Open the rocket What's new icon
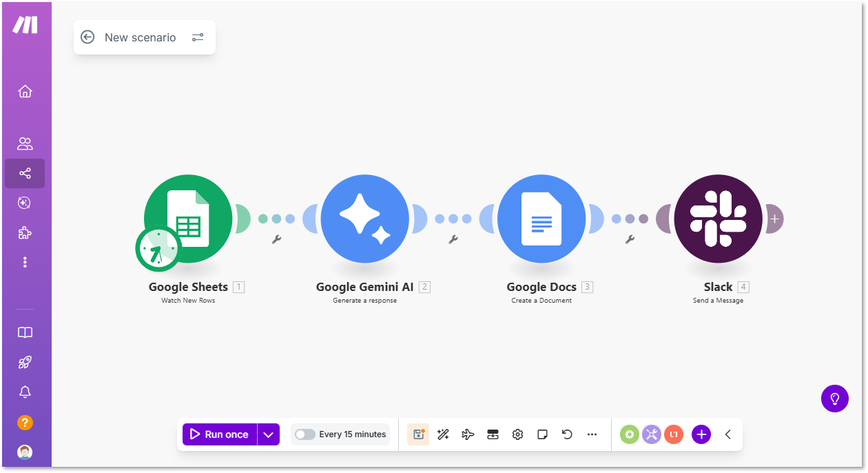 point(25,362)
